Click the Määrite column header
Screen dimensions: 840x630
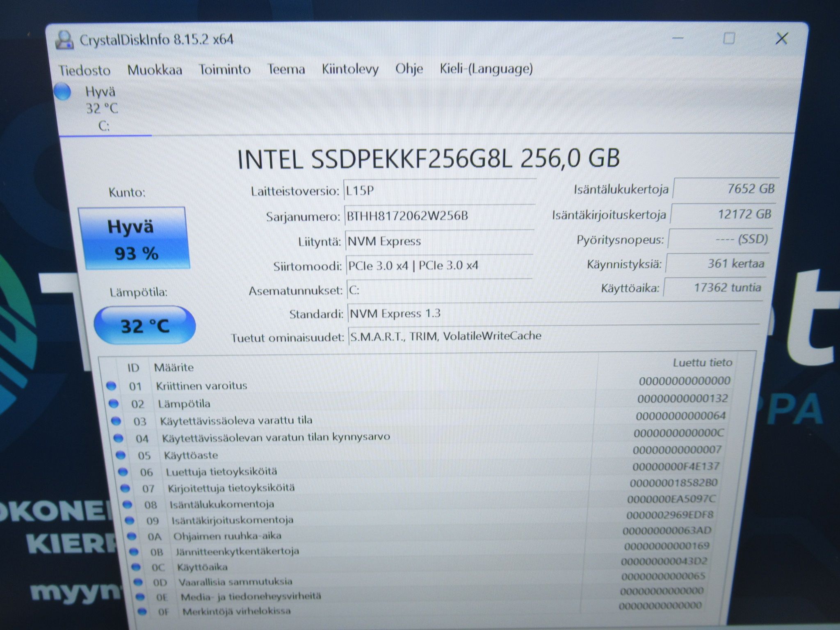tap(173, 367)
